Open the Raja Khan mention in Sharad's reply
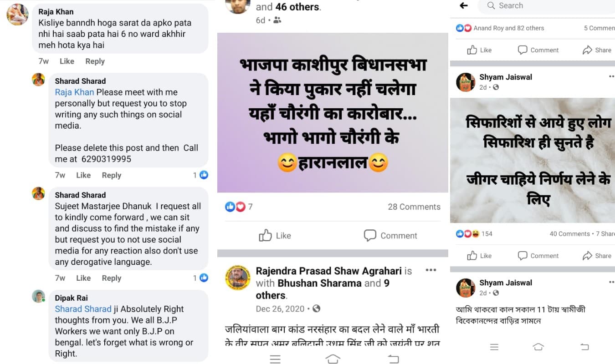This screenshot has height=364, width=615. [74, 92]
